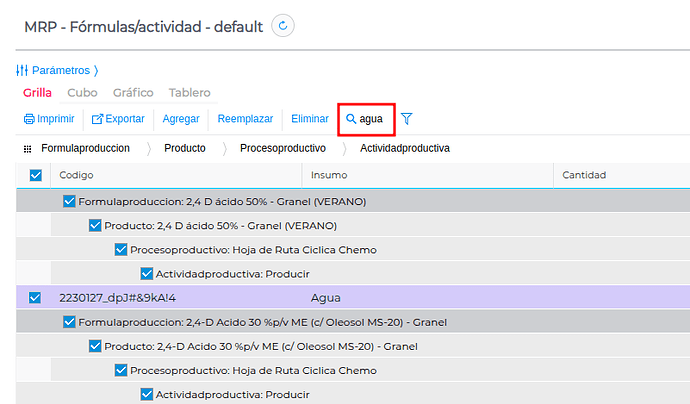Click the Exportar button
Viewport: 690px width, 404px height.
coord(118,119)
